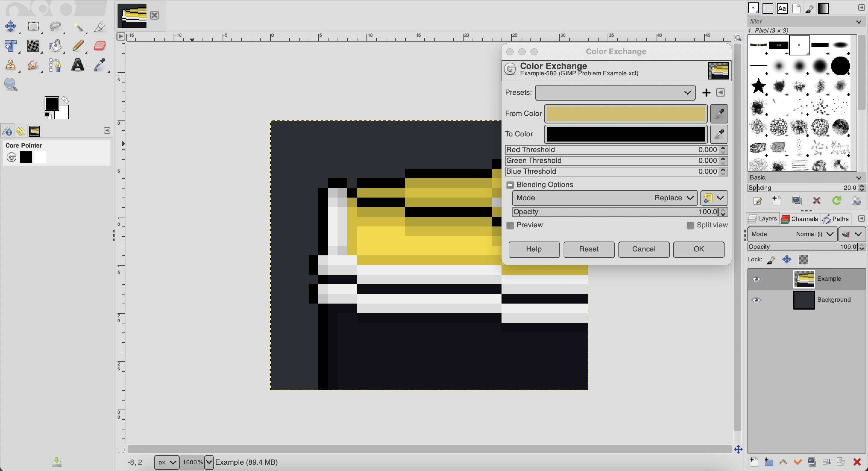Hide the Example layer visibility eye

pos(756,279)
